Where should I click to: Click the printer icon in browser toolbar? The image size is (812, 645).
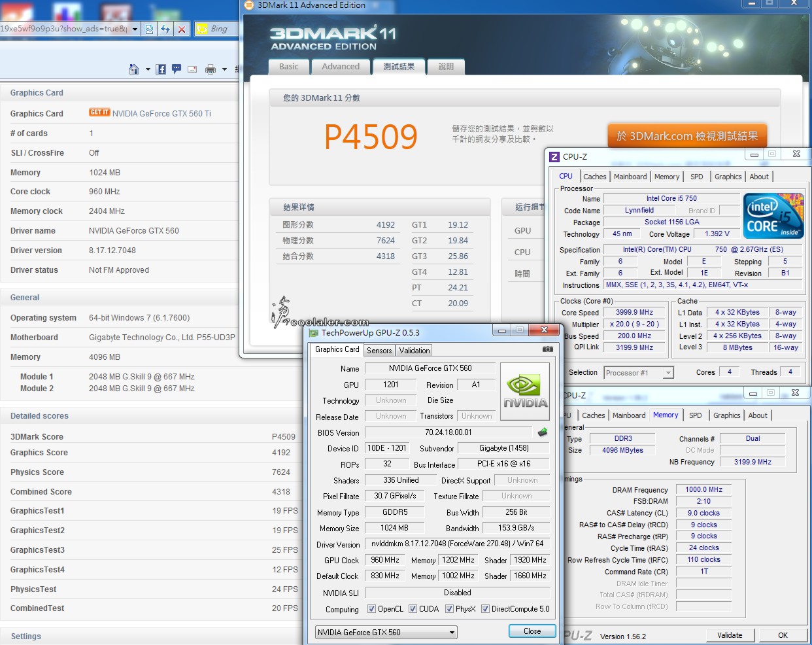(211, 69)
